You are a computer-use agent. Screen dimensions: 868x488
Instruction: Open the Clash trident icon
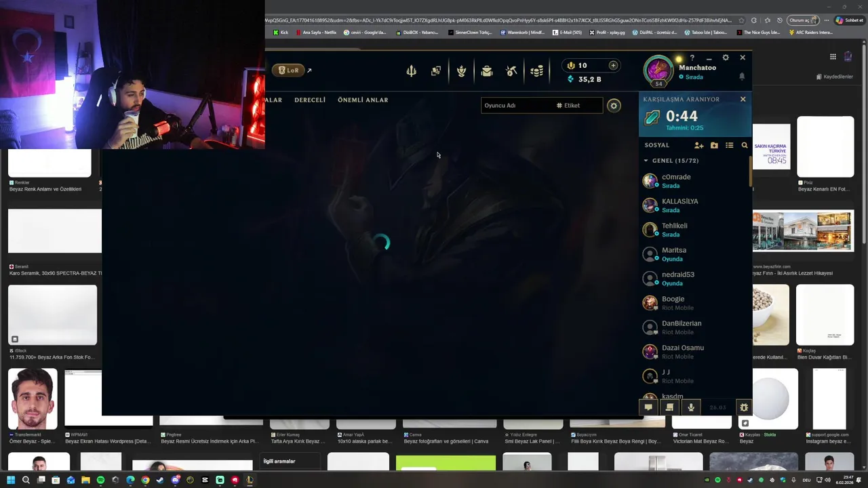[412, 71]
